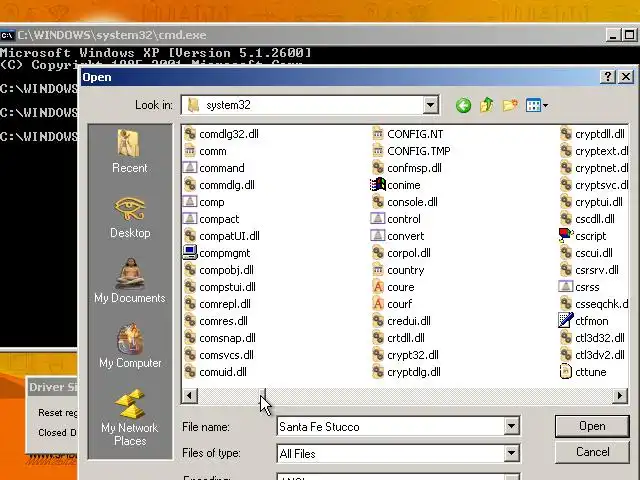Viewport: 640px width, 480px height.
Task: Select the commdlg.dll file
Action: [219, 185]
